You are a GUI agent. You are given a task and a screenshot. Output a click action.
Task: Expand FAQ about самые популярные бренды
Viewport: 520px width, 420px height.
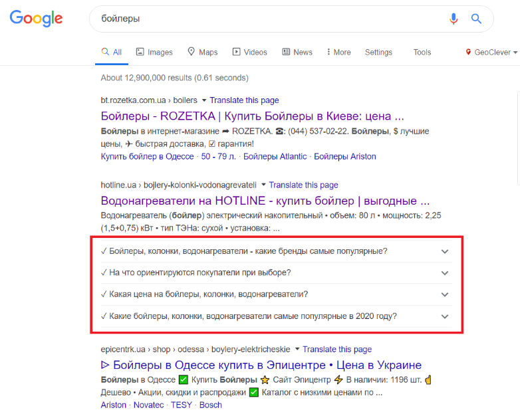pyautogui.click(x=276, y=251)
